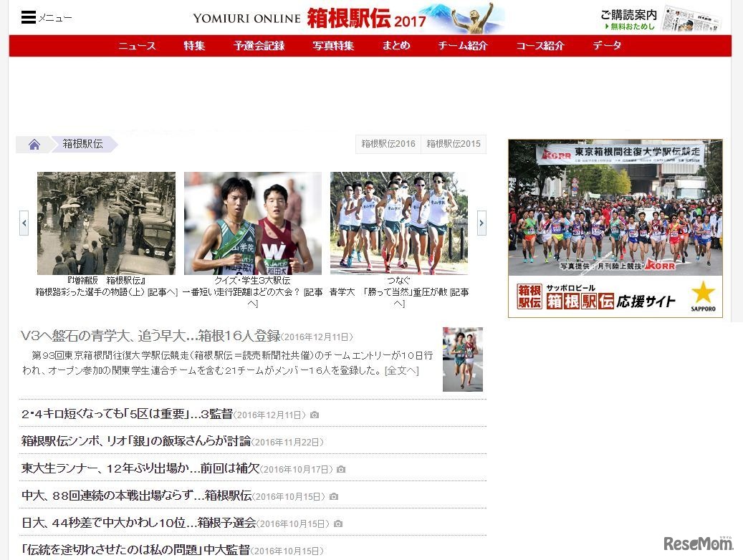
Task: Open the newspaper image beside ご購読案内
Action: pos(692,19)
